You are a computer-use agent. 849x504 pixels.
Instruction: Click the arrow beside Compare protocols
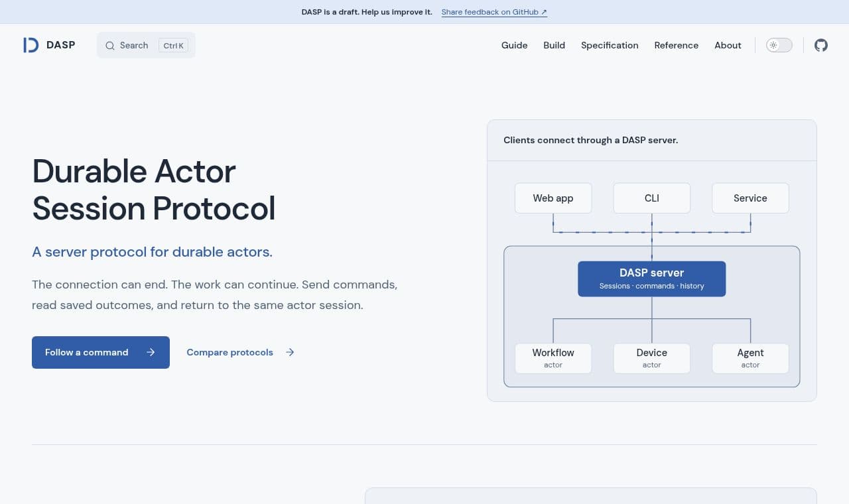290,352
